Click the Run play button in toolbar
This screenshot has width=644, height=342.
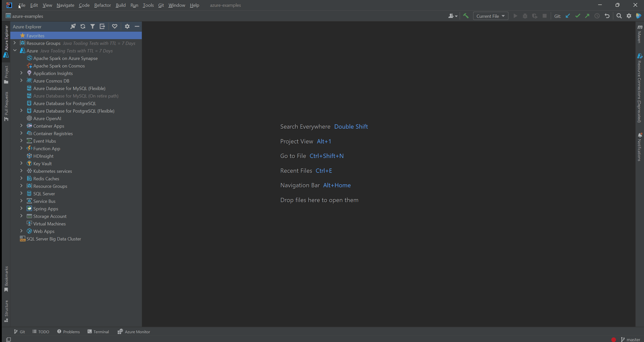coord(515,16)
